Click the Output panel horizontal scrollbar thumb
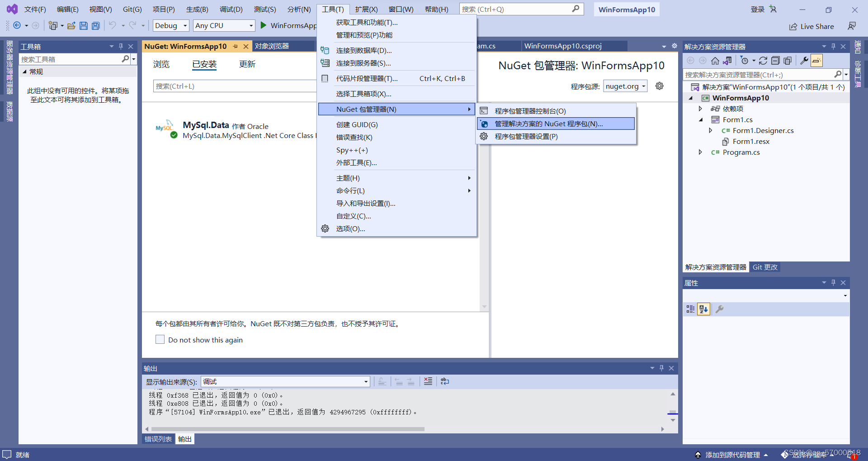Screen dimensions: 868x461 (288, 429)
